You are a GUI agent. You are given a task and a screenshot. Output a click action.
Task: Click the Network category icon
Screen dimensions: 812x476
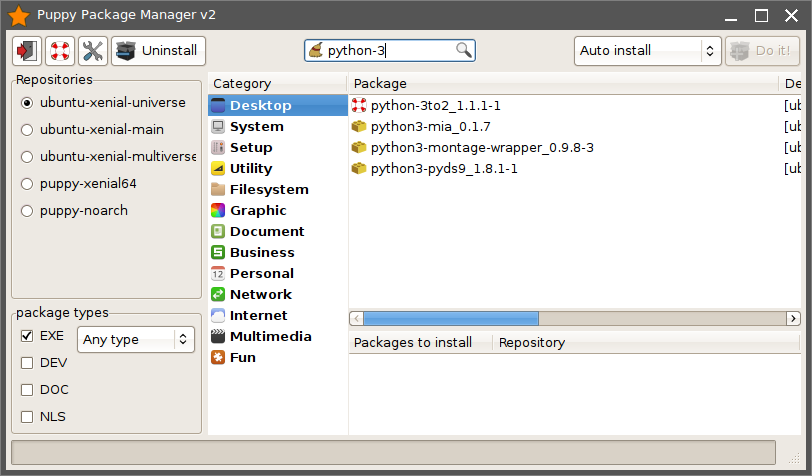tap(218, 294)
